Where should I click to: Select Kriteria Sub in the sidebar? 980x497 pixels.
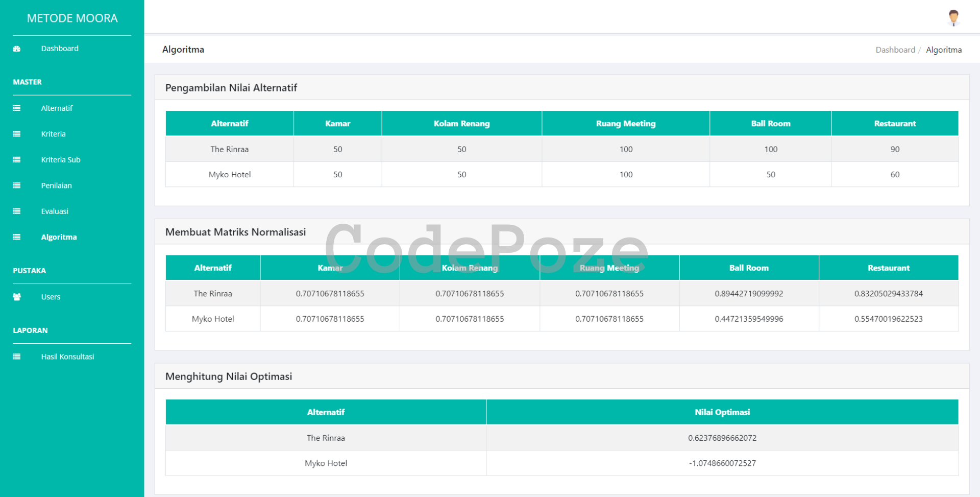[x=61, y=160]
